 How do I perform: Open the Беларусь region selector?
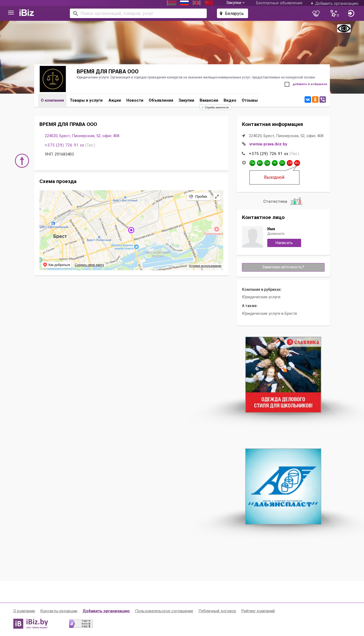tap(232, 13)
